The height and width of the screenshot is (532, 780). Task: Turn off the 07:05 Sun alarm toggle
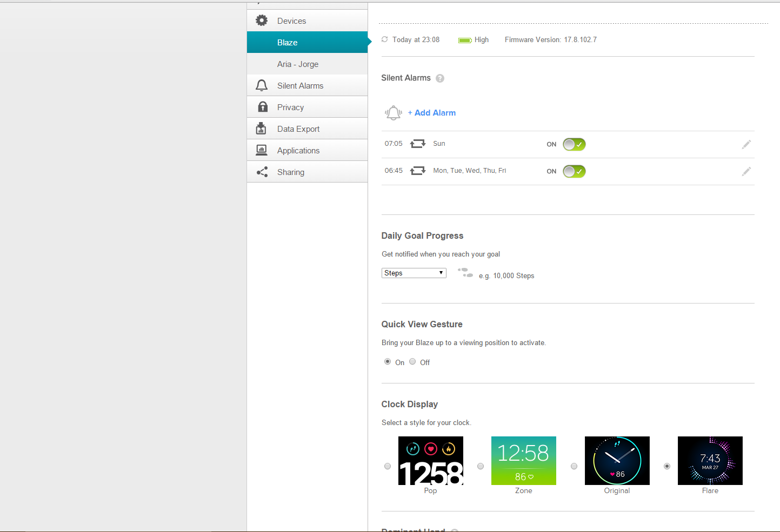click(574, 144)
